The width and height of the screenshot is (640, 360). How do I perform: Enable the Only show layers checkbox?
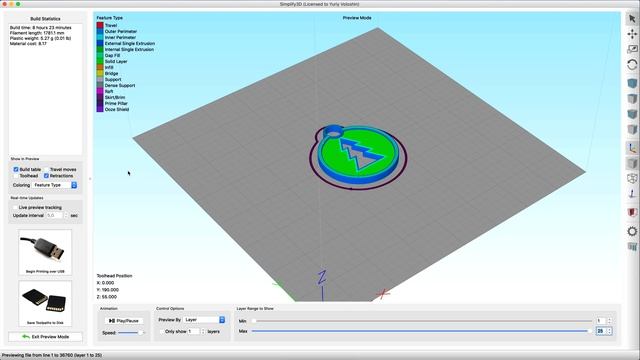[x=162, y=331]
